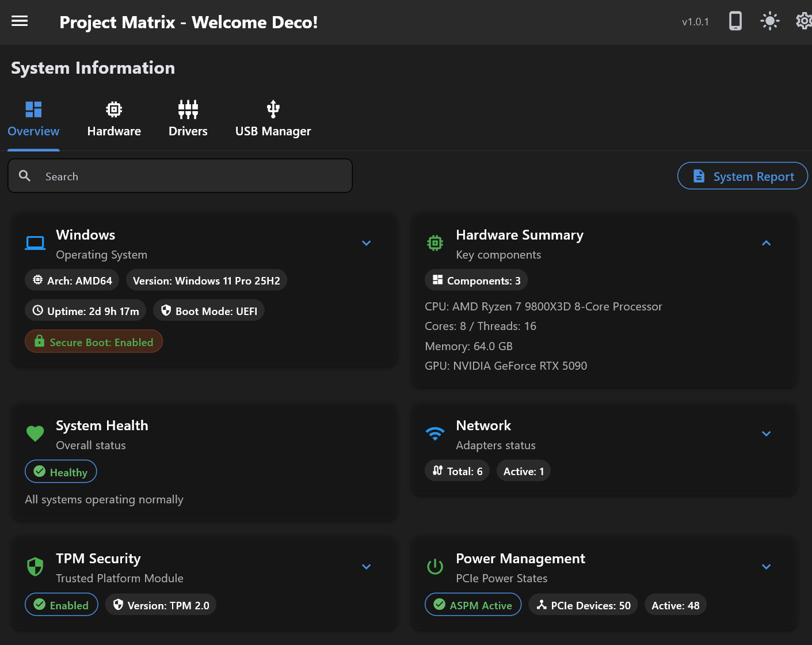Click the Healthy status chip
Image resolution: width=812 pixels, height=645 pixels.
[x=61, y=472]
